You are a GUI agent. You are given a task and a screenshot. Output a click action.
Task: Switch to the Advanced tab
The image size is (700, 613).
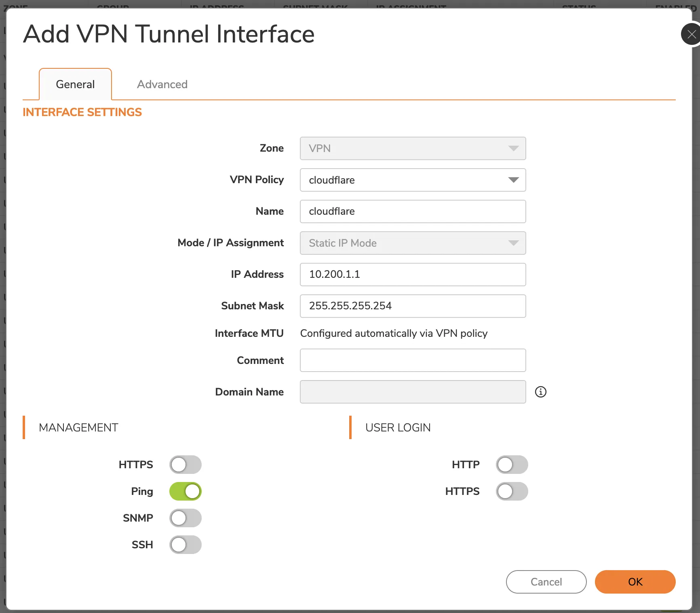pos(162,84)
